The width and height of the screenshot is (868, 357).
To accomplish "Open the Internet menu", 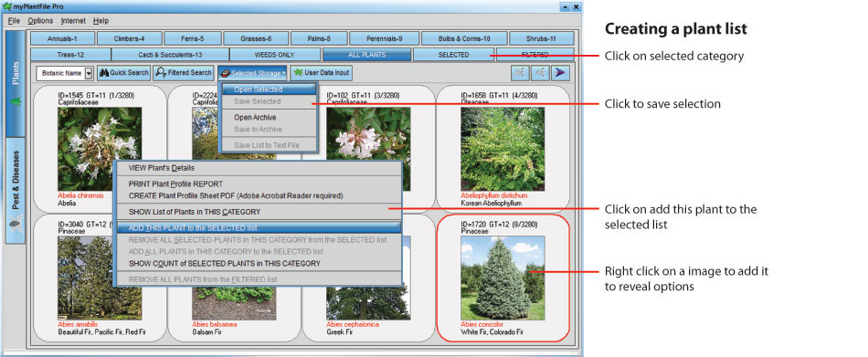I will 73,20.
